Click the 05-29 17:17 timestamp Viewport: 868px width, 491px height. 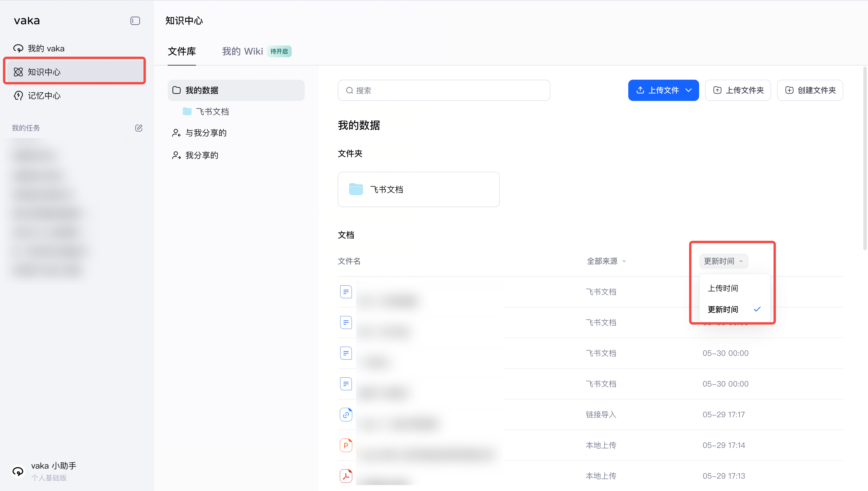pyautogui.click(x=723, y=415)
